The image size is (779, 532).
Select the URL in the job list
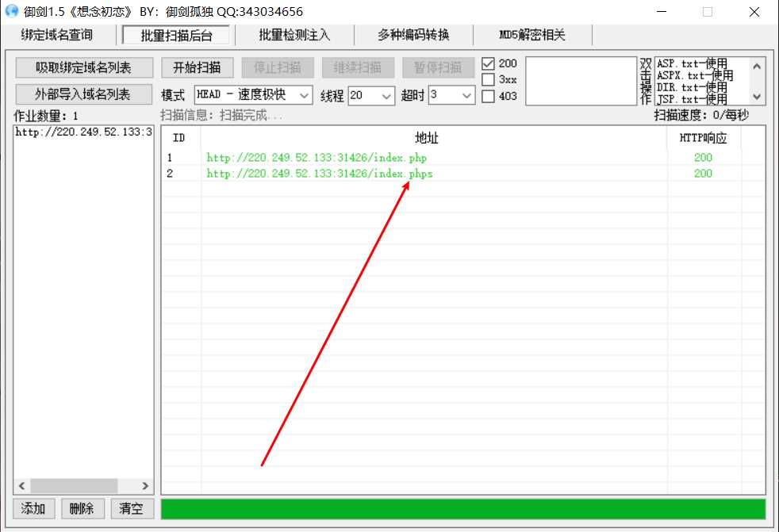83,132
